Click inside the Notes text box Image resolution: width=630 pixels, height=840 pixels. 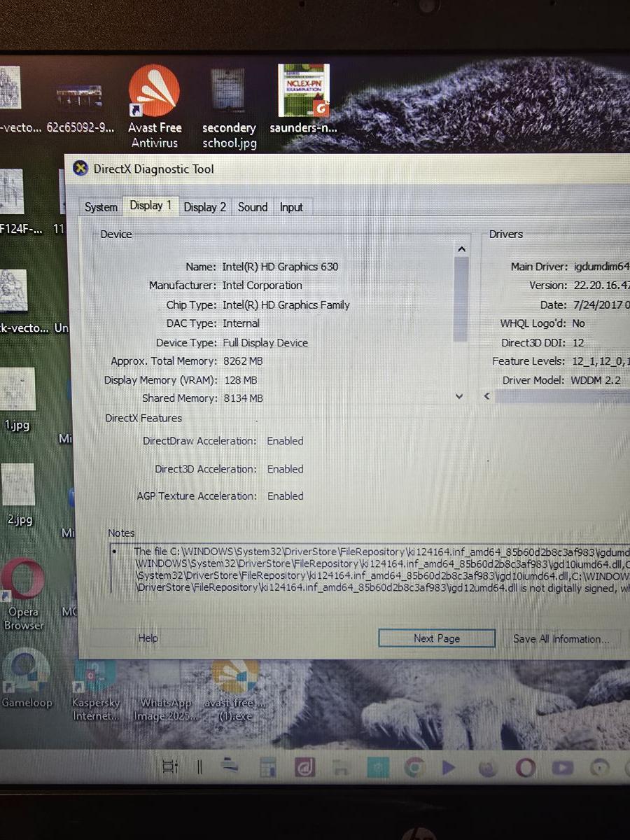(369, 568)
